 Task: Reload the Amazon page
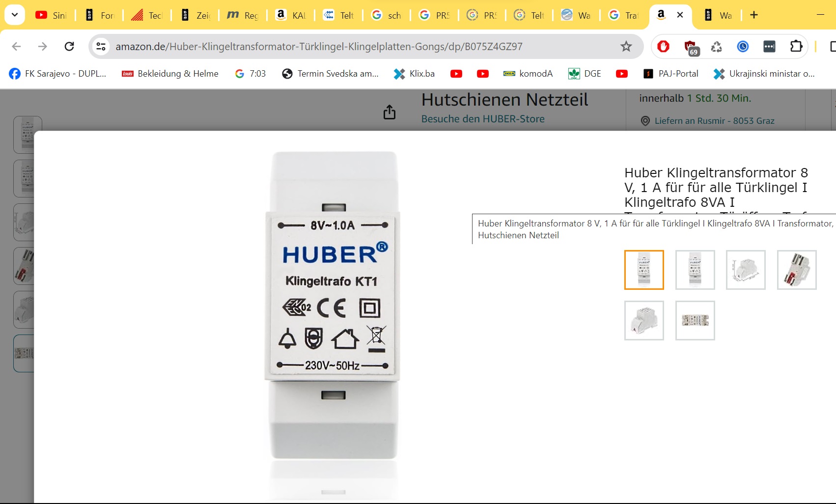pyautogui.click(x=69, y=46)
